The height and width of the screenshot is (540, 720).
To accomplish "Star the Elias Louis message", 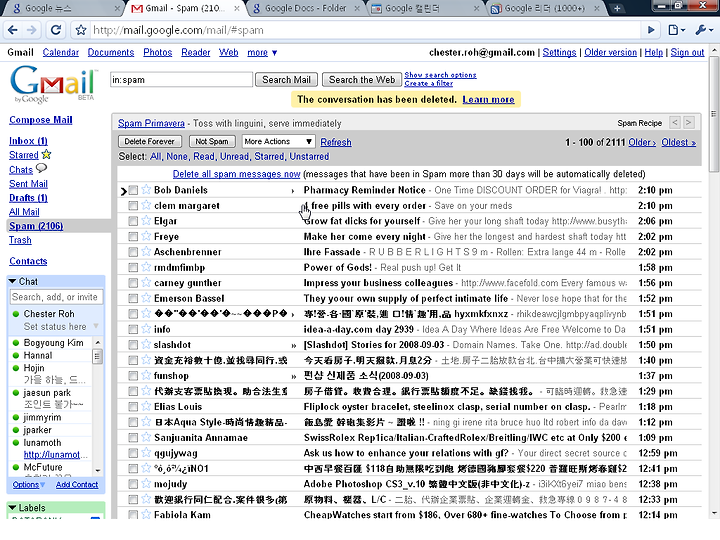I will pyautogui.click(x=146, y=406).
